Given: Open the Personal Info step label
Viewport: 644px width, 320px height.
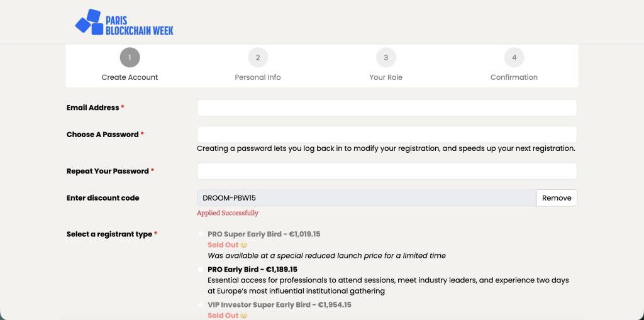Looking at the screenshot, I should tap(258, 77).
